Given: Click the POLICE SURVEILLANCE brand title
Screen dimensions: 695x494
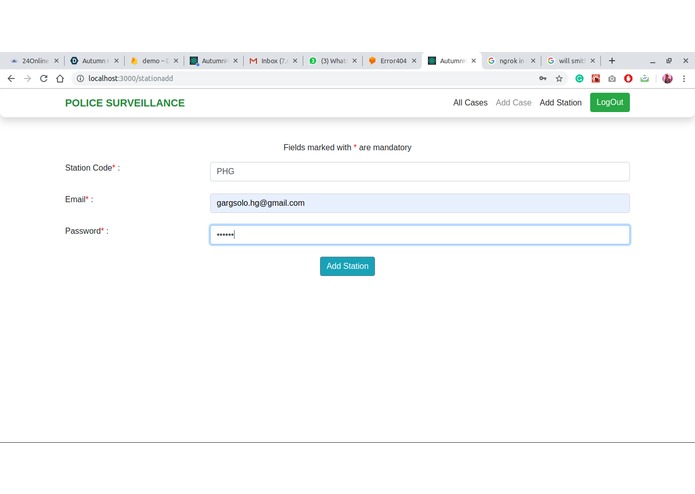Looking at the screenshot, I should coord(125,103).
